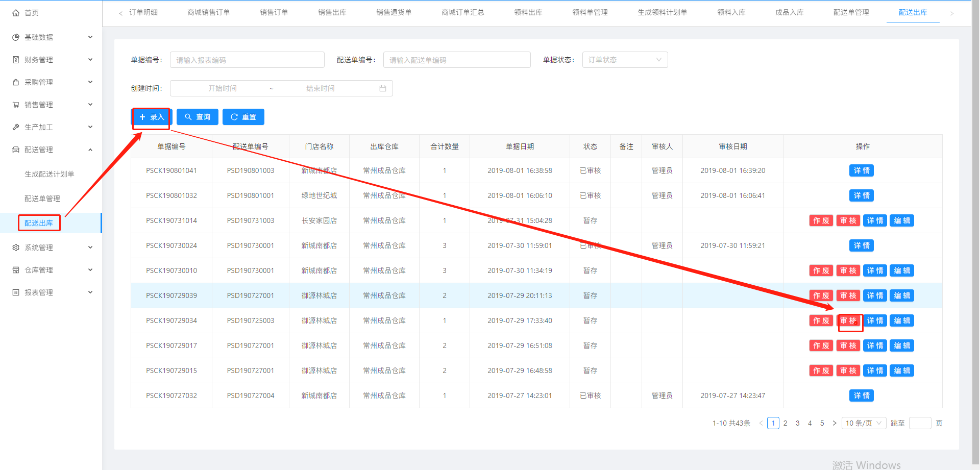Screen dimensions: 980x470
Task: Focus the 配送单编号 input field
Action: (x=457, y=60)
